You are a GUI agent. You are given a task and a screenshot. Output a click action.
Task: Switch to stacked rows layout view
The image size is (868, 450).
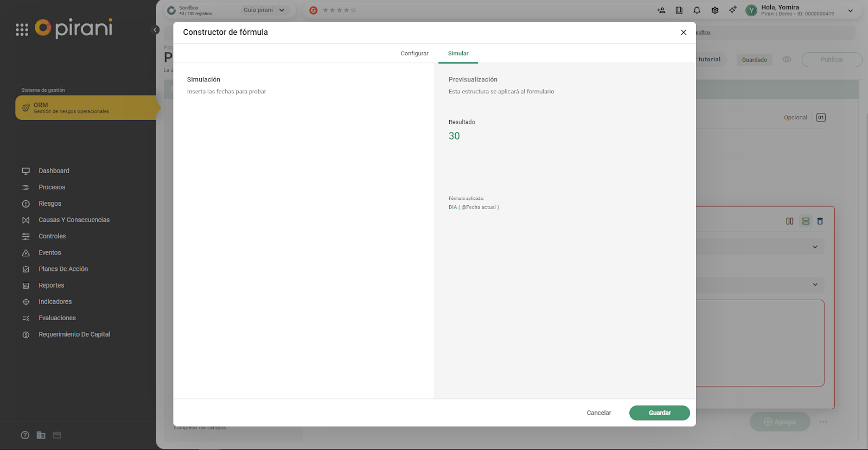(x=806, y=221)
